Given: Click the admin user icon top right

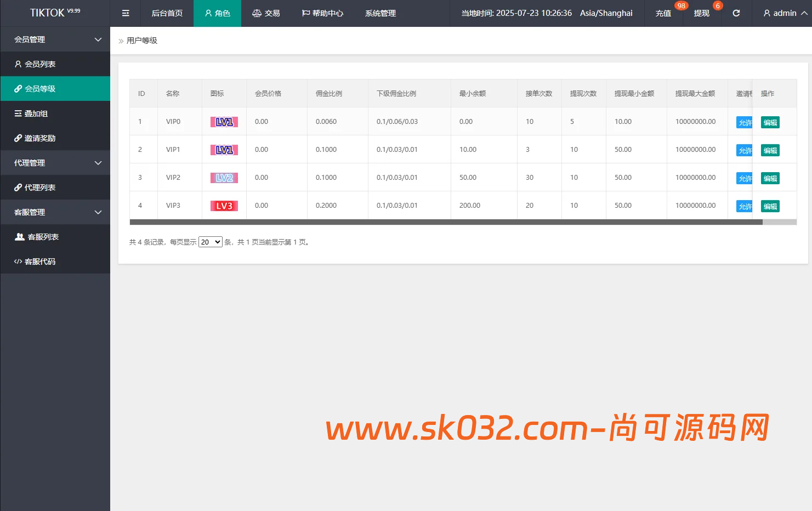Looking at the screenshot, I should (766, 13).
